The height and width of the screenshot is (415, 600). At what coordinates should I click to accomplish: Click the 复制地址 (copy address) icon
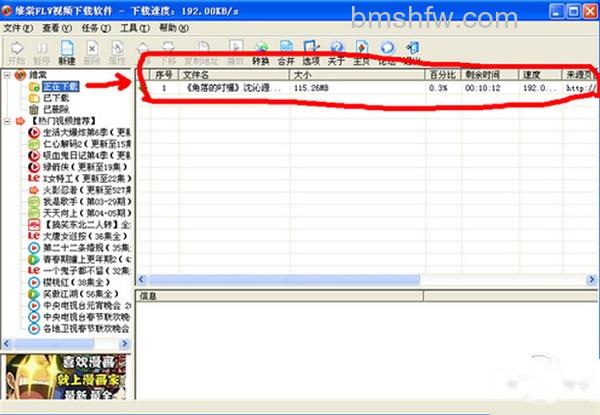point(202,49)
